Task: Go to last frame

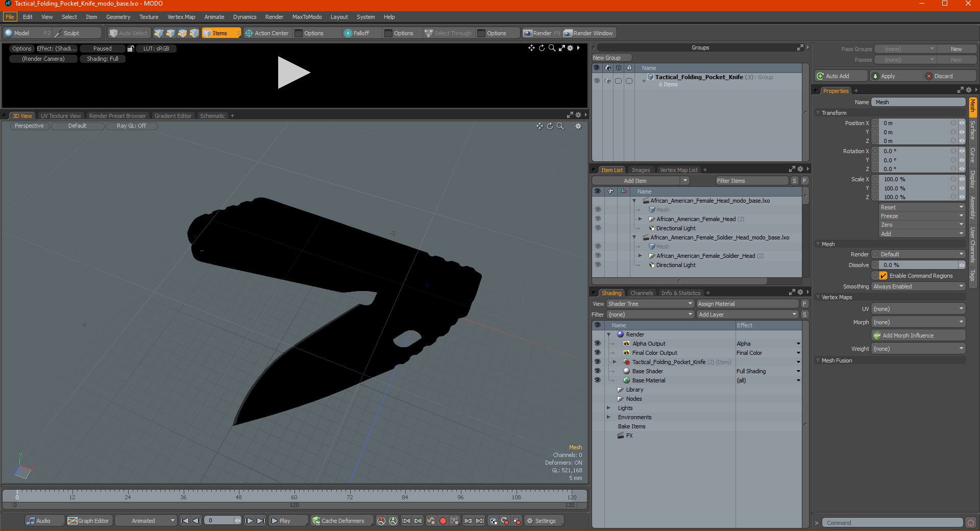Action: click(x=261, y=521)
